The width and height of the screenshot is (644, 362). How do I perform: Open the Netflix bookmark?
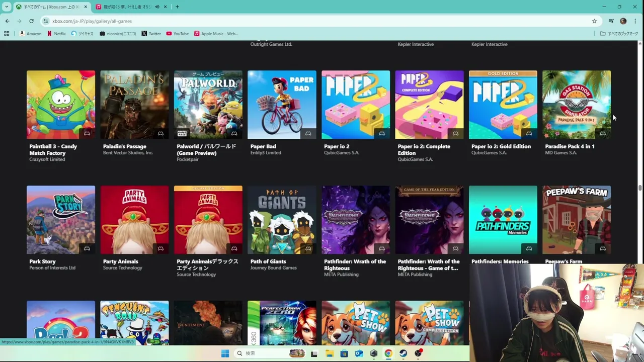56,34
